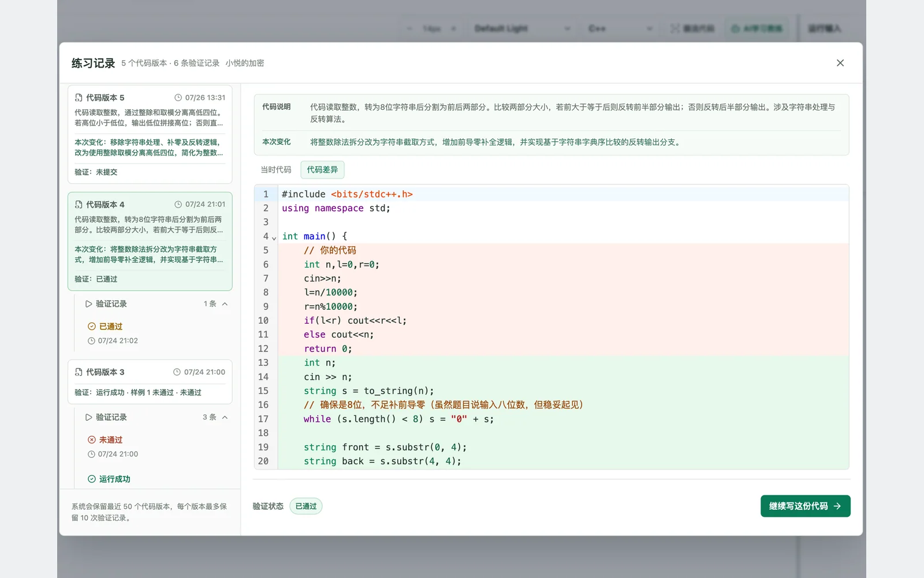Viewport: 924px width, 578px height.
Task: Click 验证: 未提交 text in version 5
Action: click(x=96, y=172)
